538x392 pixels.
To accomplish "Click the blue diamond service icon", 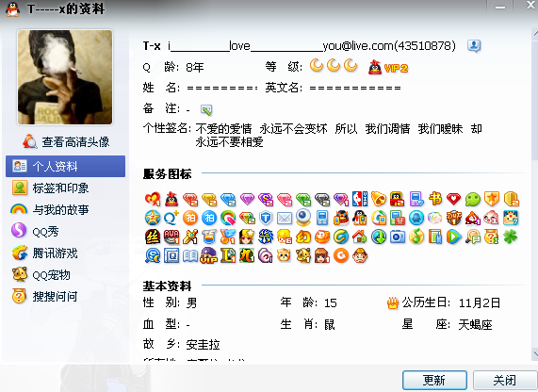I will 228,199.
